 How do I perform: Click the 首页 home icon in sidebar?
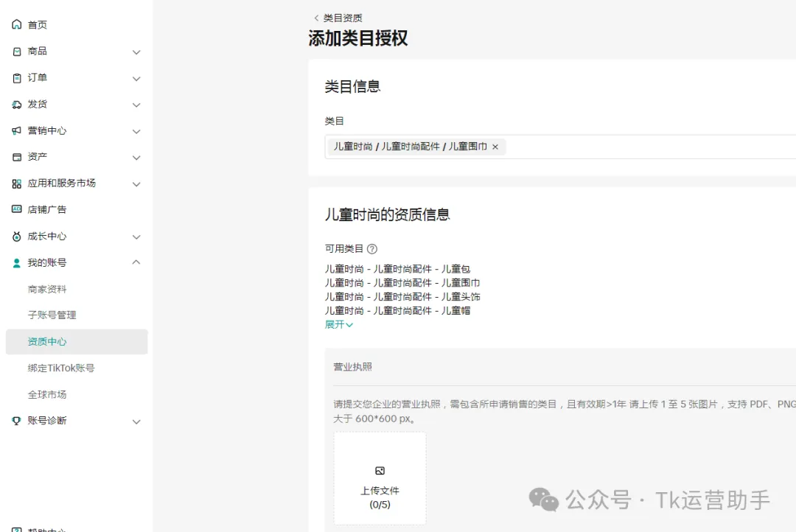pyautogui.click(x=17, y=25)
